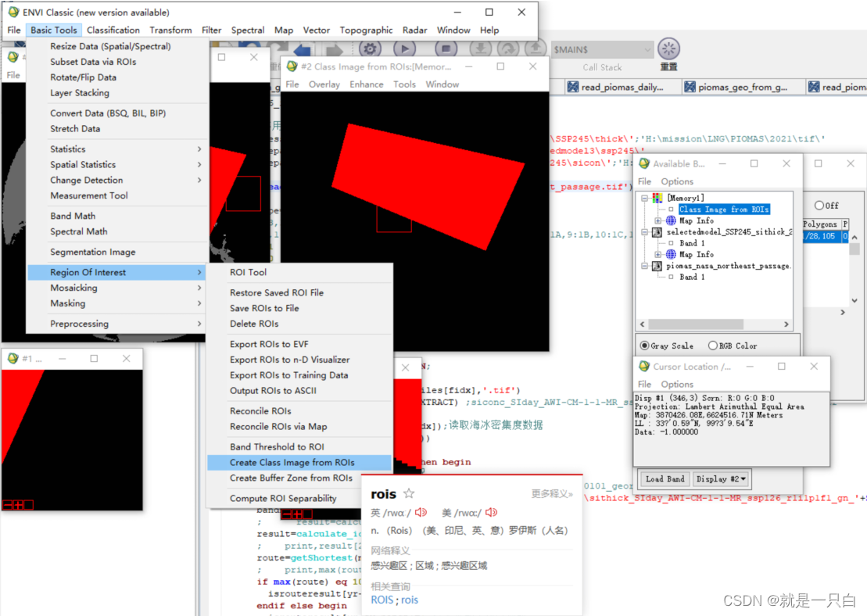Open the Display #2 dropdown

pos(721,479)
